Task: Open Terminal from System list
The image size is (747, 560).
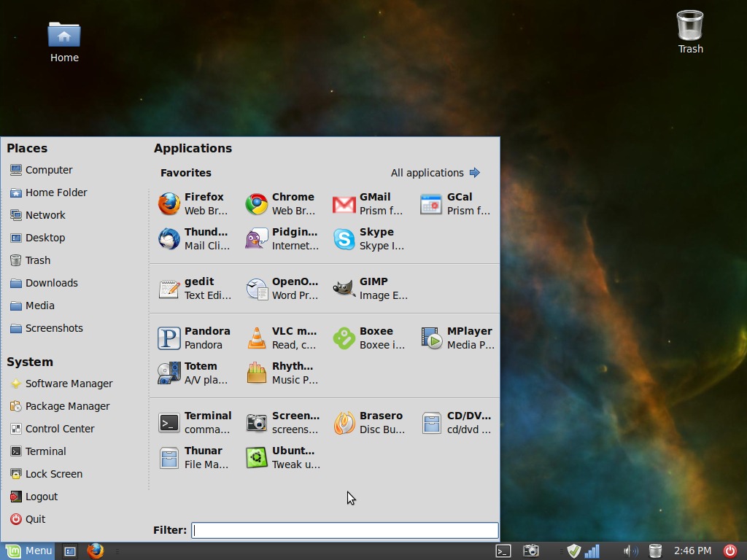Action: point(38,451)
